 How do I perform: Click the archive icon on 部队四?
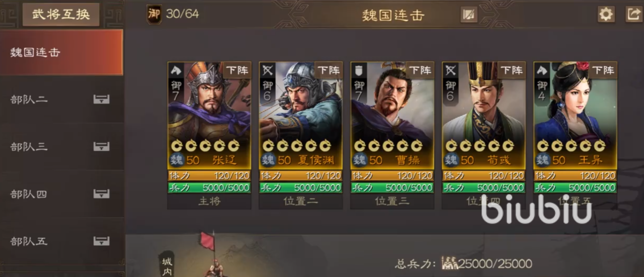pos(102,194)
